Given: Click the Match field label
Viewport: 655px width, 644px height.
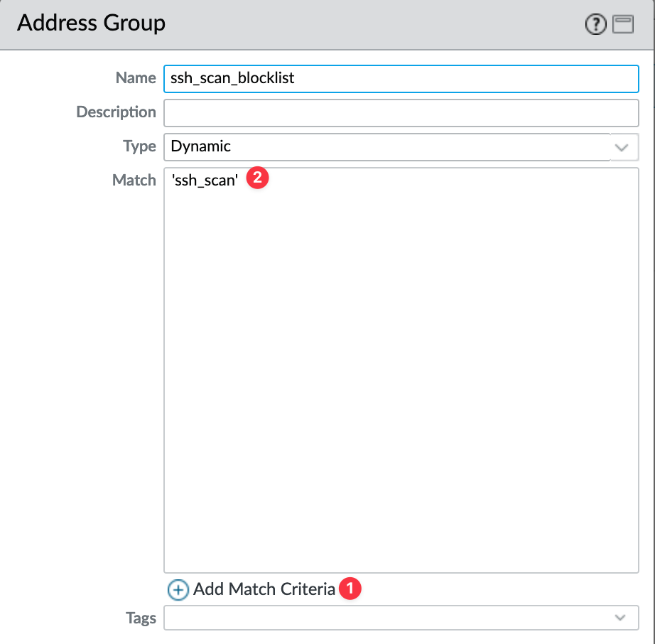Looking at the screenshot, I should point(134,180).
